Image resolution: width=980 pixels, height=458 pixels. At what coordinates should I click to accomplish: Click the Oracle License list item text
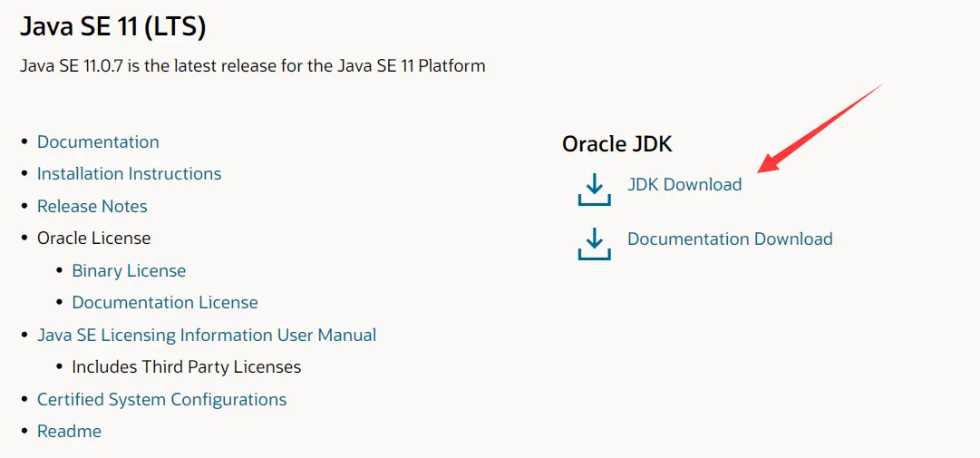93,239
